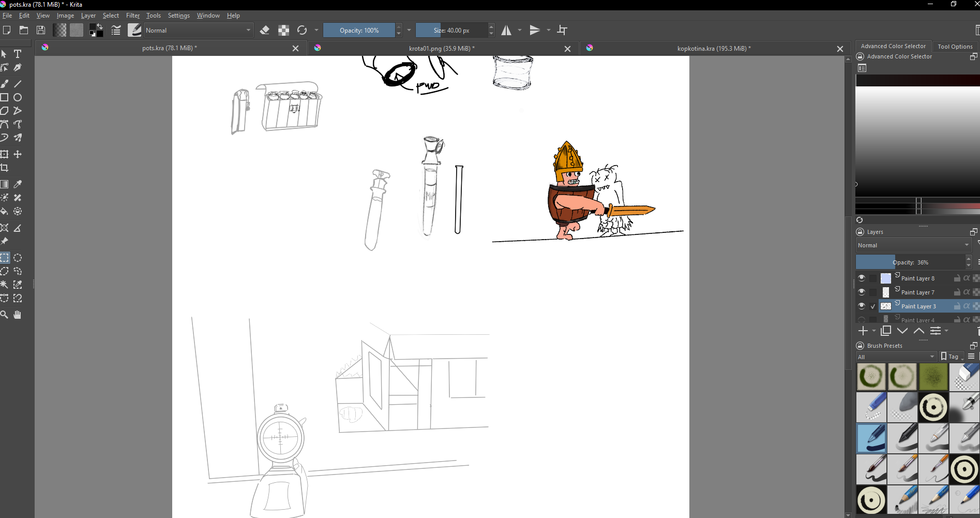The height and width of the screenshot is (518, 980).
Task: Open the layer blending mode dropdown
Action: tap(914, 245)
